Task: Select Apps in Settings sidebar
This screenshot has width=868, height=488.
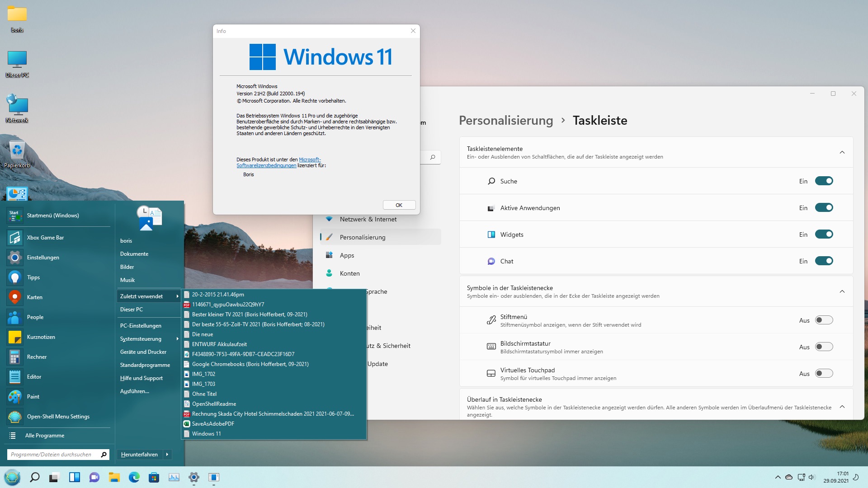Action: [380, 255]
